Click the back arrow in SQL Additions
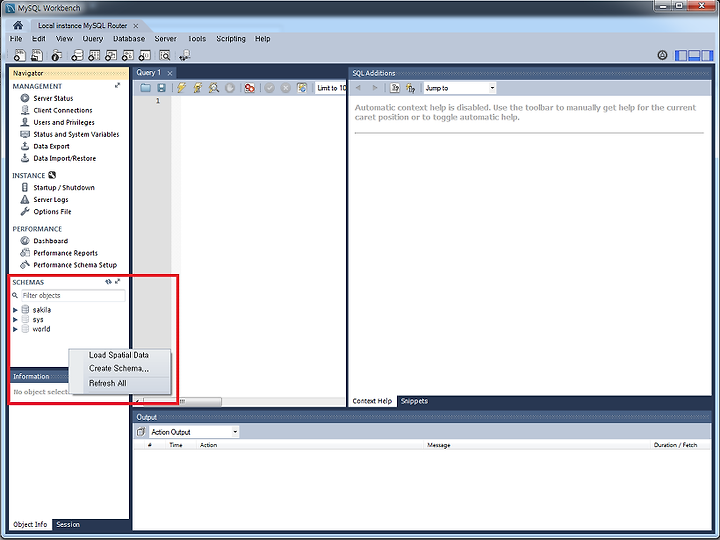Image resolution: width=720 pixels, height=540 pixels. point(359,88)
